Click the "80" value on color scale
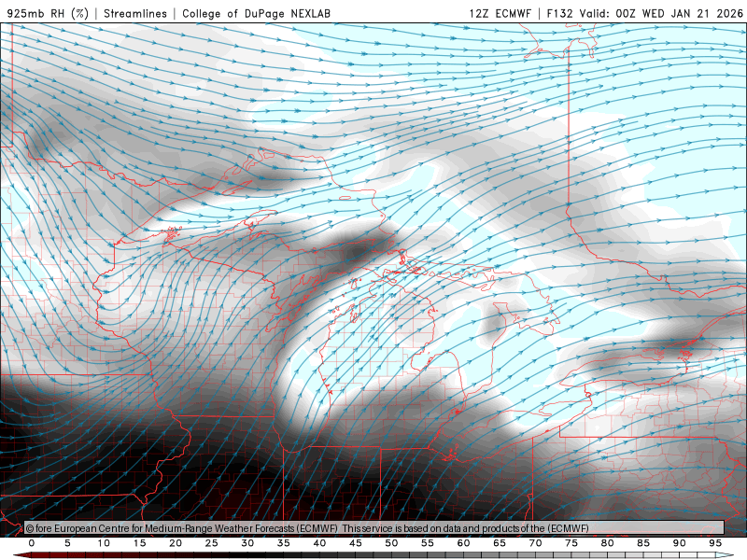Image resolution: width=747 pixels, height=560 pixels. click(x=608, y=543)
